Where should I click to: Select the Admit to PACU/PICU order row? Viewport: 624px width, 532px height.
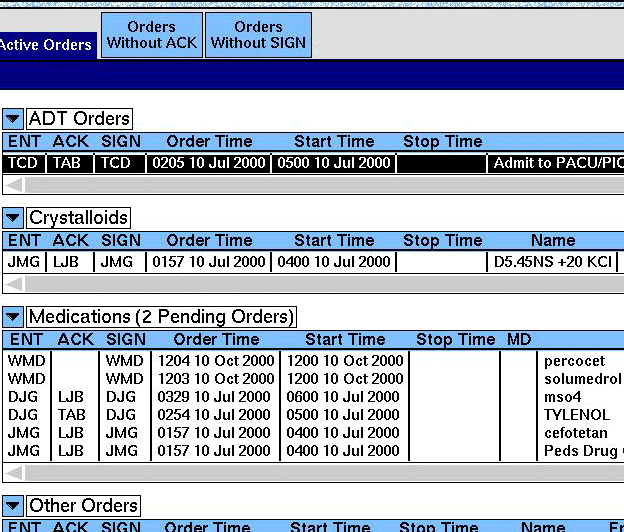coord(557,163)
